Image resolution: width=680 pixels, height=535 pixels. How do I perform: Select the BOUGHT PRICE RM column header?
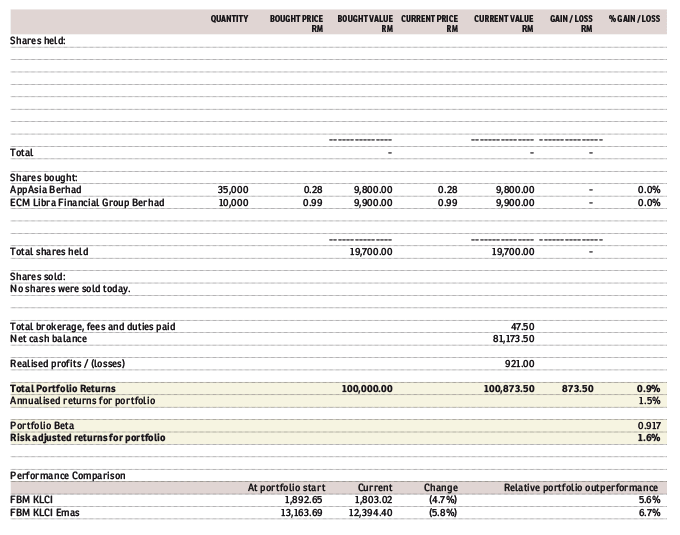tap(295, 23)
